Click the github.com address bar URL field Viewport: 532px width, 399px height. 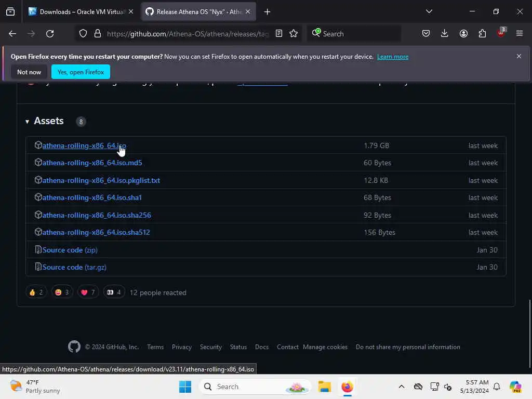[188, 34]
